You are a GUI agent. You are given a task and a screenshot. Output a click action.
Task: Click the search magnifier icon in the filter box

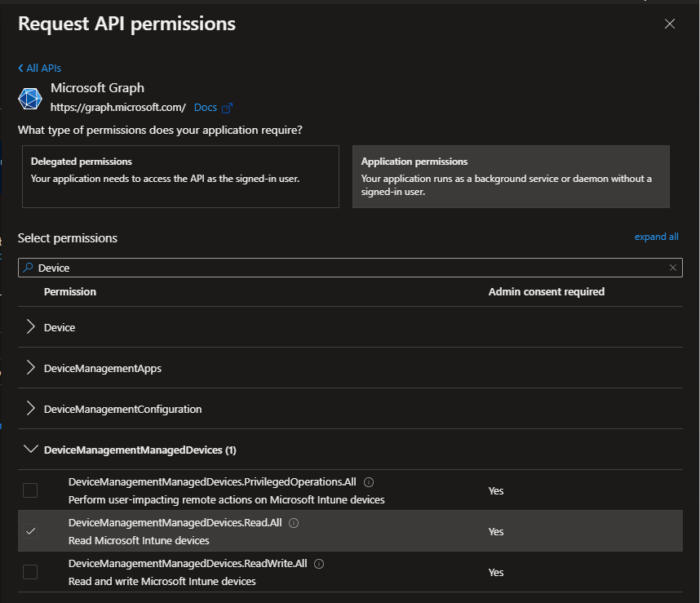[x=28, y=268]
